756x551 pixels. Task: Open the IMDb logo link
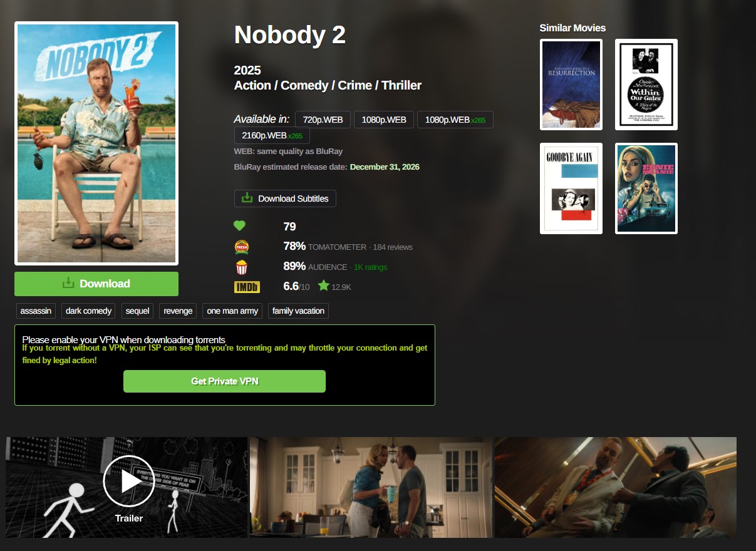point(247,287)
